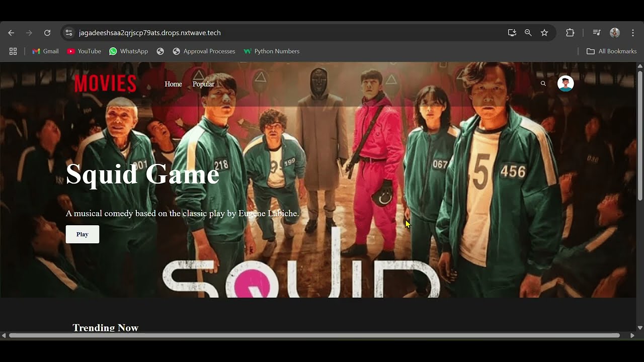This screenshot has height=362, width=644.
Task: Open the YouTube bookmark
Action: [84, 51]
